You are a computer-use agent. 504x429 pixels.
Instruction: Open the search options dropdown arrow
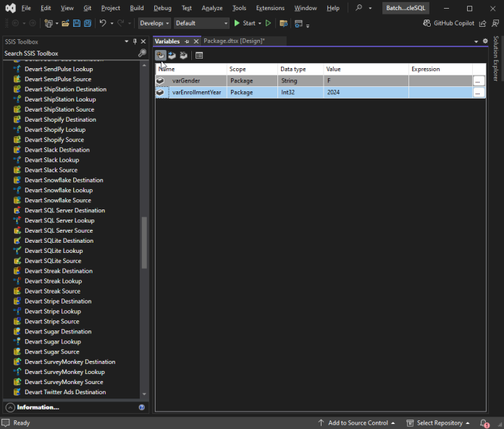(370, 8)
